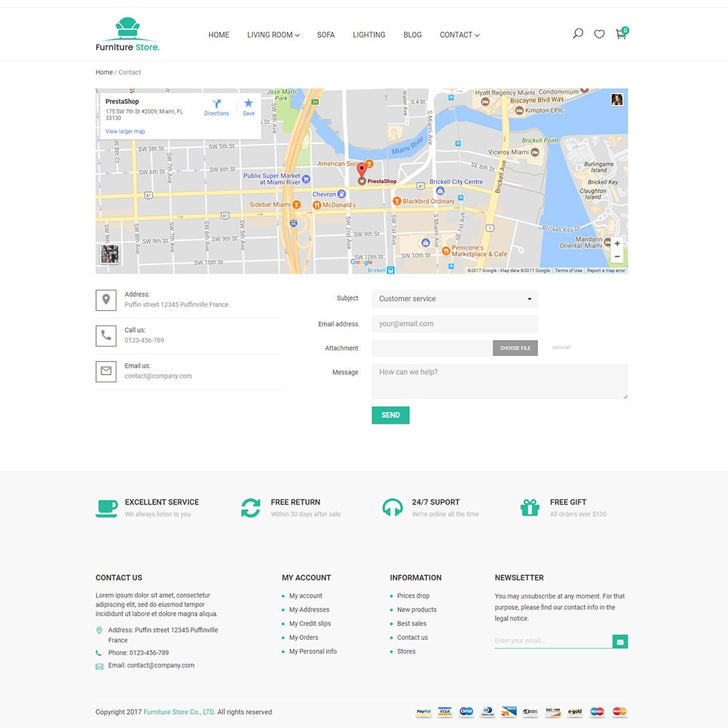
Task: Click the red PrestaShop map pin
Action: click(x=362, y=170)
